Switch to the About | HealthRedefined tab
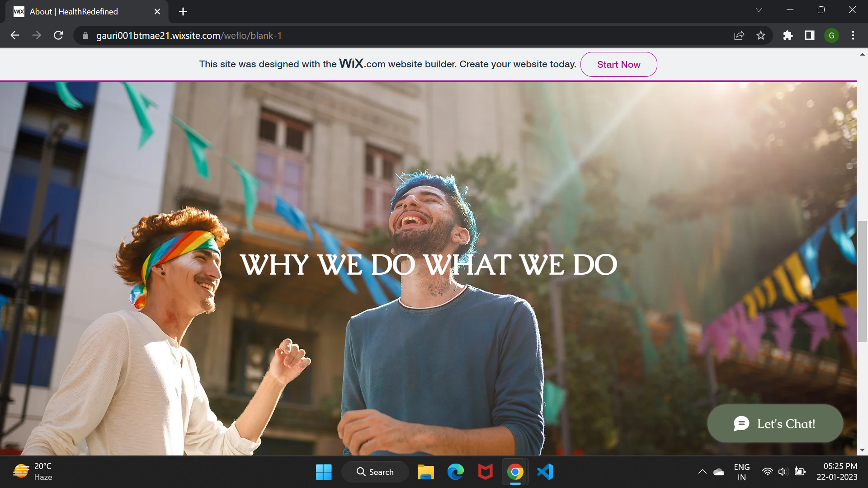 [74, 12]
